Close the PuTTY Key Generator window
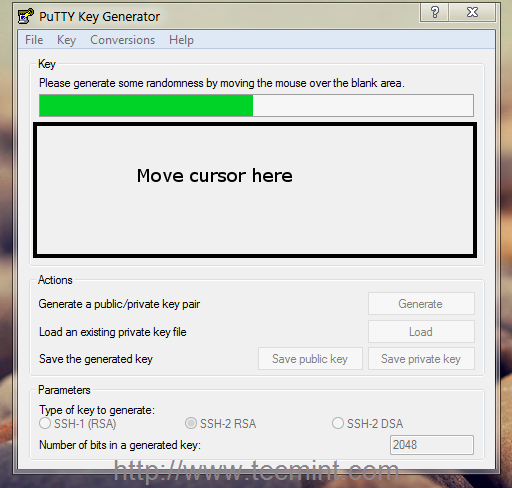The image size is (512, 488). (472, 13)
